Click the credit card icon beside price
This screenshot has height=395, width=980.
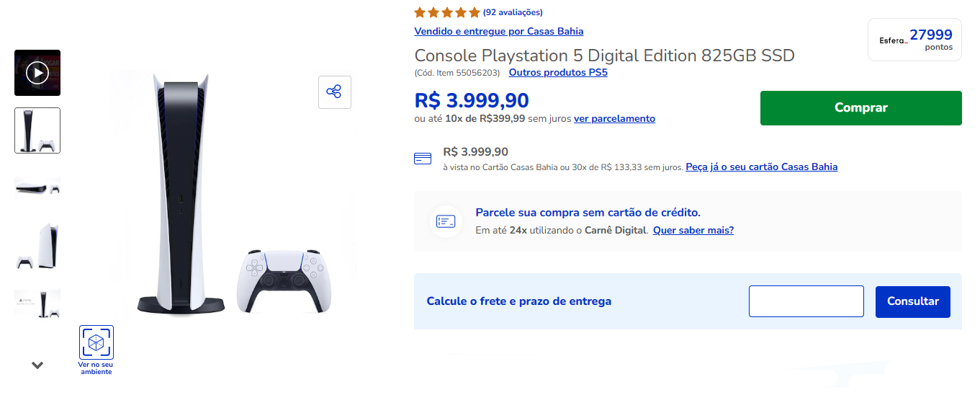tap(423, 159)
